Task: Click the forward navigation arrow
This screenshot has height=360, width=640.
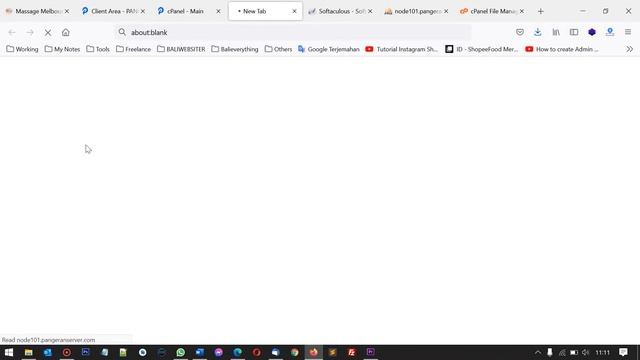Action: [x=30, y=32]
